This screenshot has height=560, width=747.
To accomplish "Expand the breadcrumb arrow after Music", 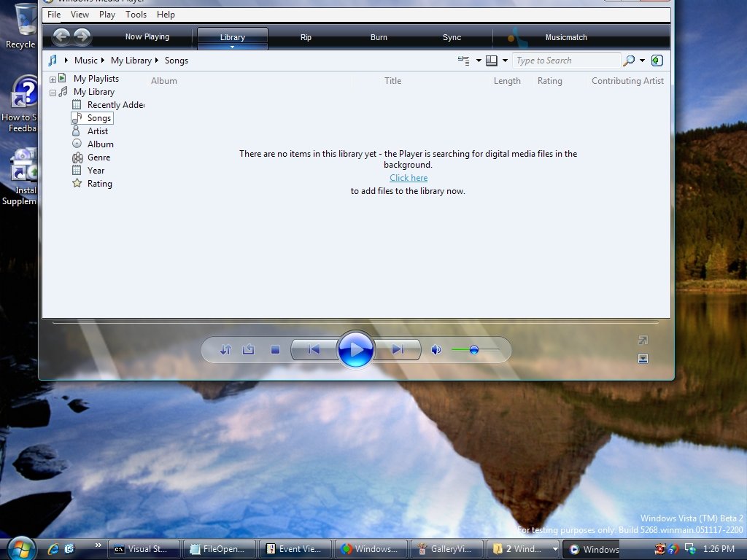I will (102, 60).
